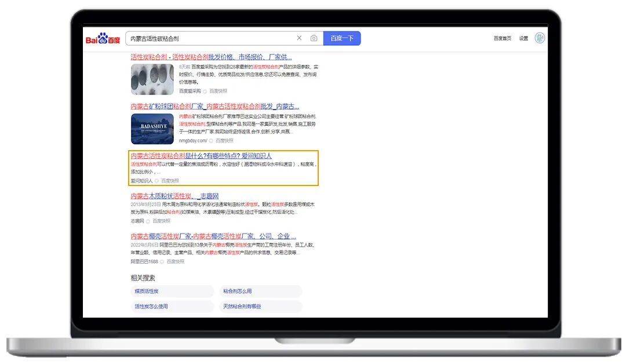Viewport: 626px width, 364px height.
Task: Select related search 粘合剂怎么用
Action: 260,292
